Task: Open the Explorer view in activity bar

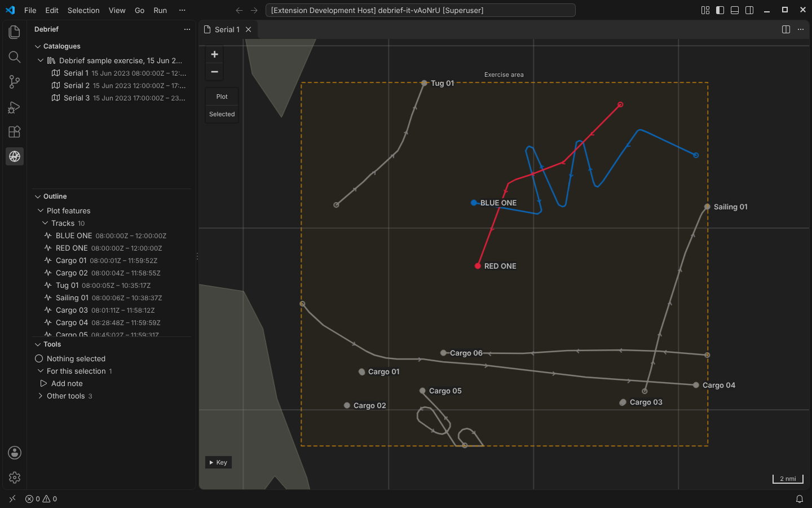Action: 15,32
